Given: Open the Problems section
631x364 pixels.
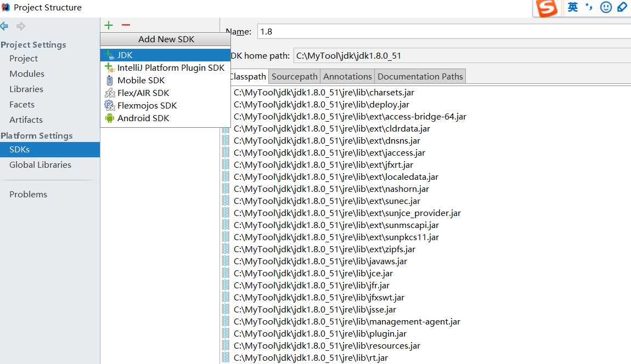Looking at the screenshot, I should (x=28, y=194).
